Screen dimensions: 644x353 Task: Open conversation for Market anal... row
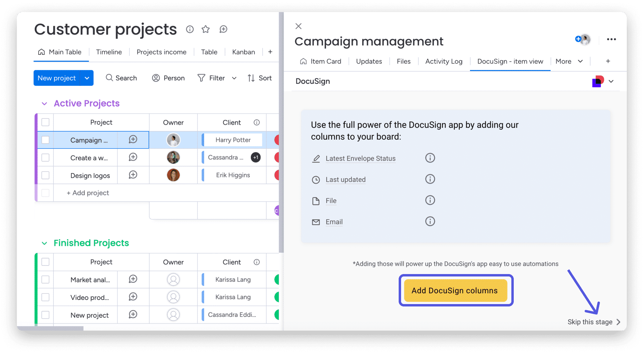point(133,279)
